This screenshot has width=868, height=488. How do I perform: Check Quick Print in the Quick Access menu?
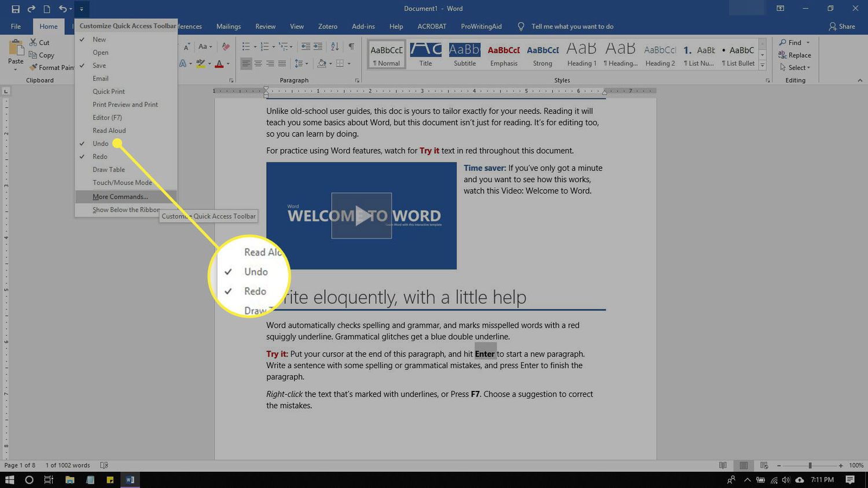point(126,91)
